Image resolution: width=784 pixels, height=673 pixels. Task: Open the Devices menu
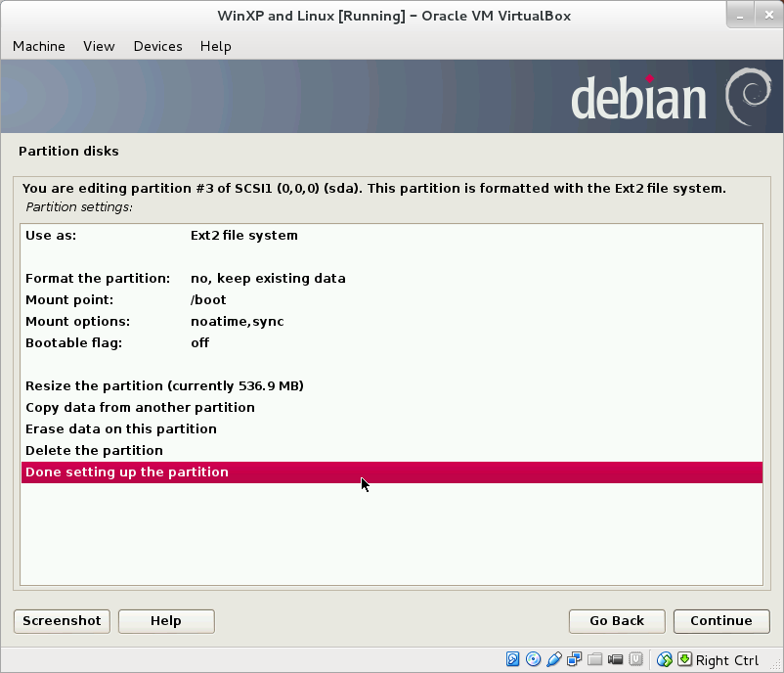click(x=157, y=46)
